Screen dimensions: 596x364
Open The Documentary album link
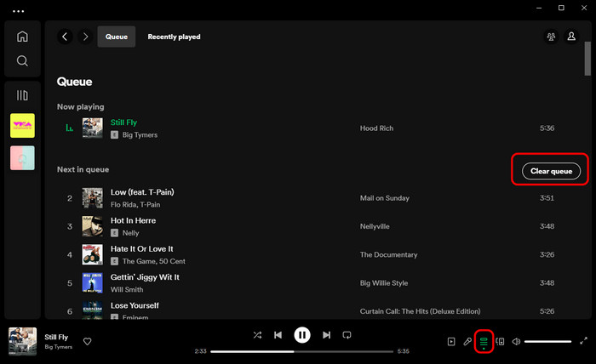389,254
